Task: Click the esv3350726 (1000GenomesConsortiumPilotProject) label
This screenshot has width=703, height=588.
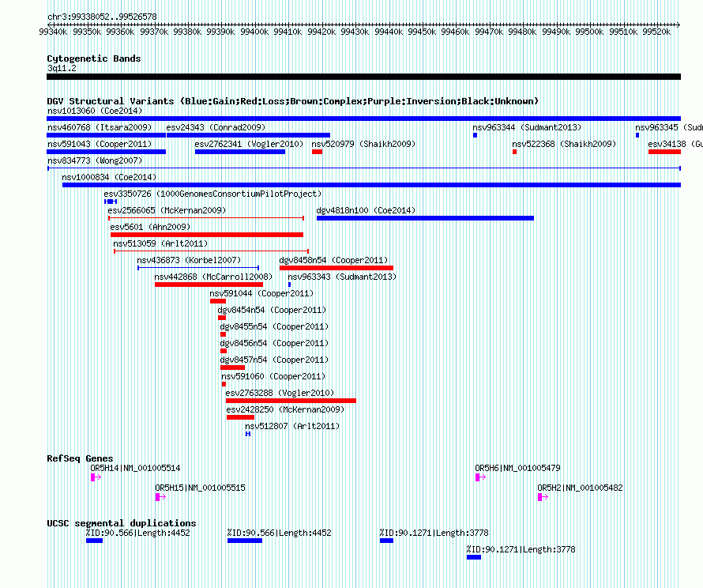Action: 213,194
